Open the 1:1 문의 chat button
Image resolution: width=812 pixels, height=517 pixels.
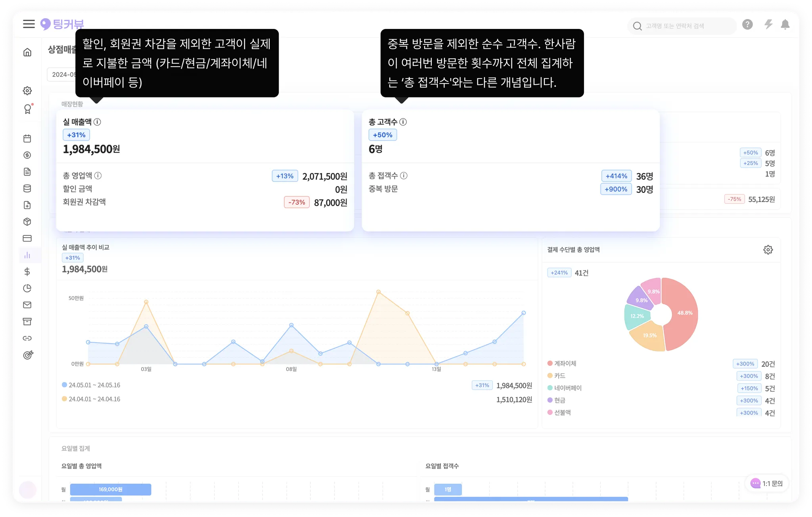click(767, 483)
